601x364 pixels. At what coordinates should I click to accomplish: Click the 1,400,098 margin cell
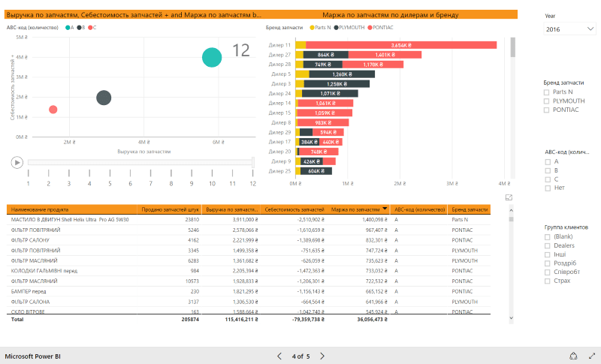pyautogui.click(x=374, y=220)
